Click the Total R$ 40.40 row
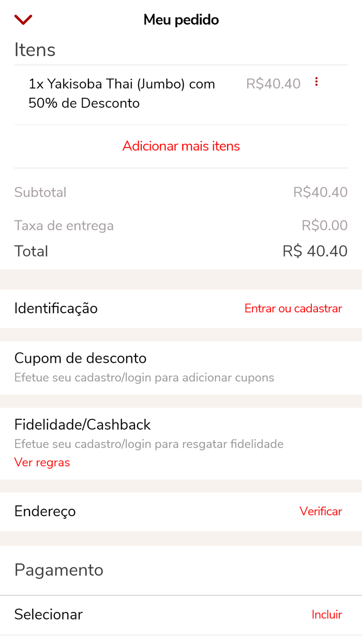This screenshot has height=644, width=362. point(180,251)
